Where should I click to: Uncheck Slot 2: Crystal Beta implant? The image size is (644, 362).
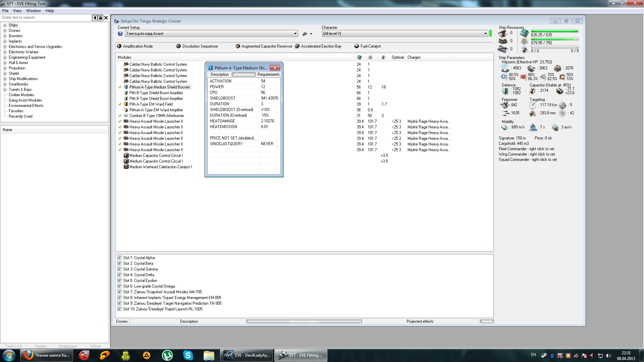[x=119, y=263]
